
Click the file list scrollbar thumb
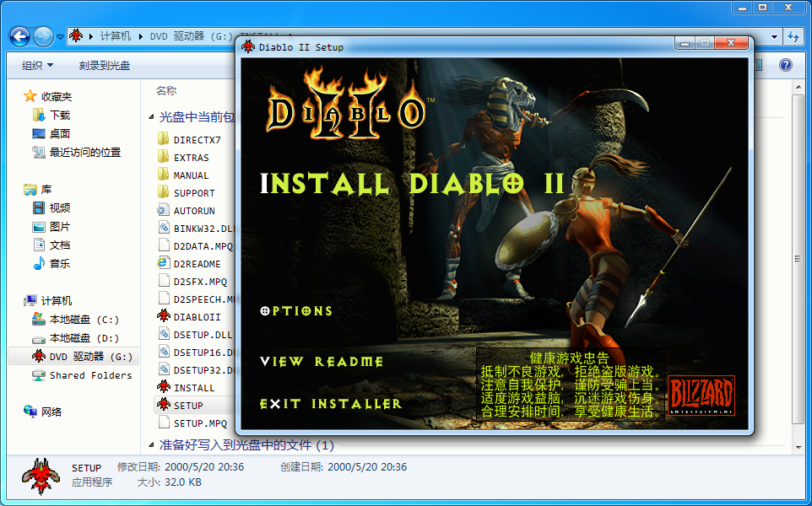pos(798,259)
